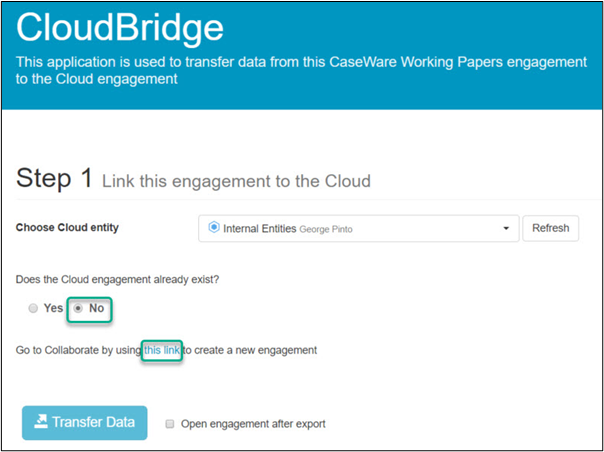604x452 pixels.
Task: Click the 'Yes' radio label text
Action: 53,309
